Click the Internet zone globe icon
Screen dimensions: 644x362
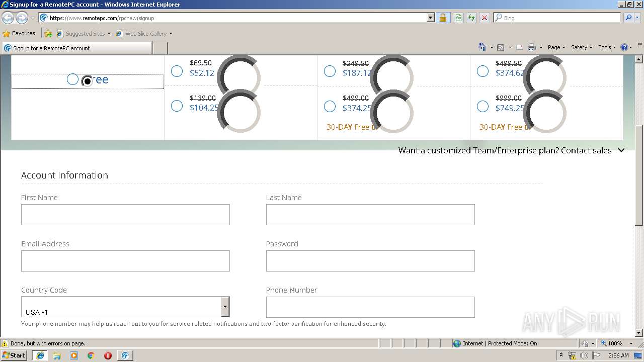pos(457,343)
